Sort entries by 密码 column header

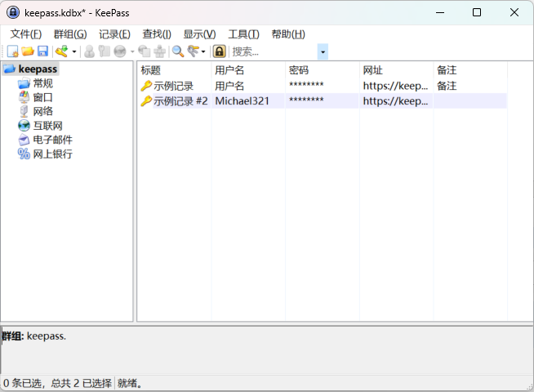[x=323, y=70]
